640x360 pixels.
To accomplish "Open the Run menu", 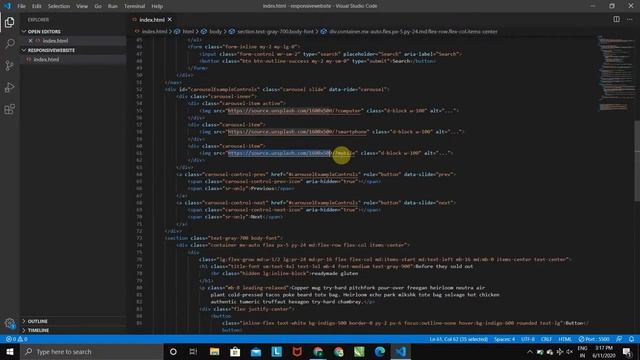I will (x=113, y=6).
